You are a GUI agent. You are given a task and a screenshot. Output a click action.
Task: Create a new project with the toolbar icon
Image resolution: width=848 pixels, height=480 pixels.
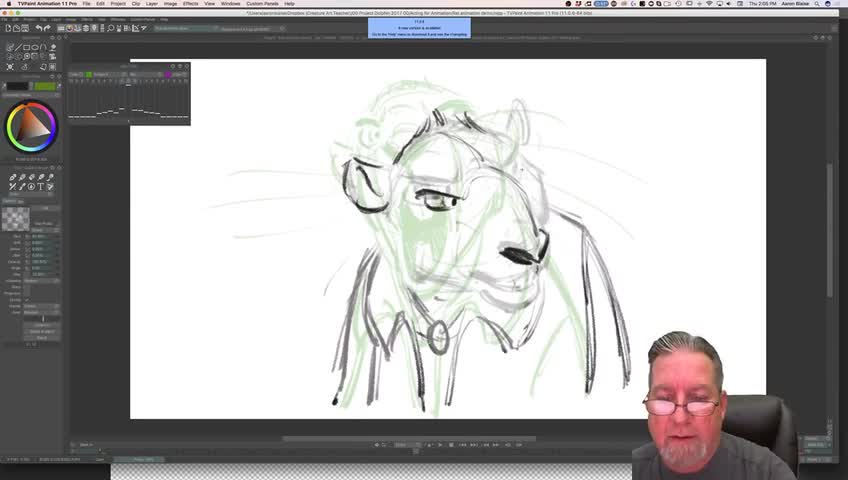(8, 28)
